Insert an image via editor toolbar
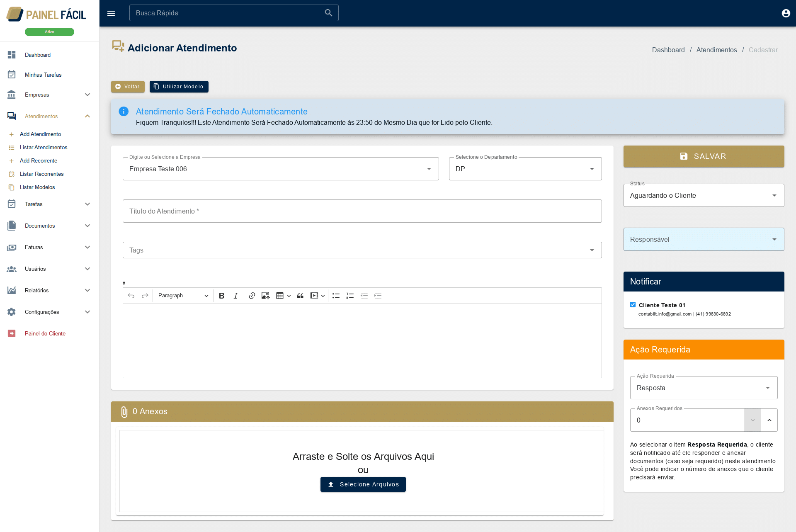796x532 pixels. point(265,296)
